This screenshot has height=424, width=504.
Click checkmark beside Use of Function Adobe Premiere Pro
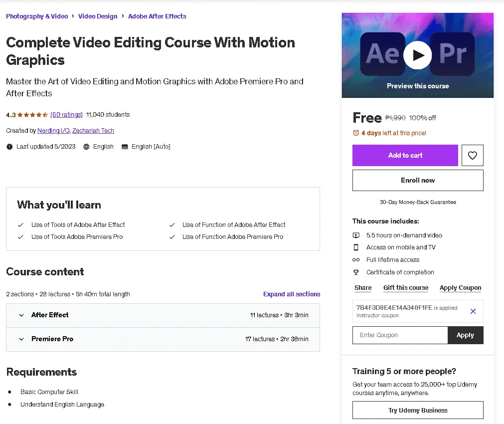click(x=172, y=237)
